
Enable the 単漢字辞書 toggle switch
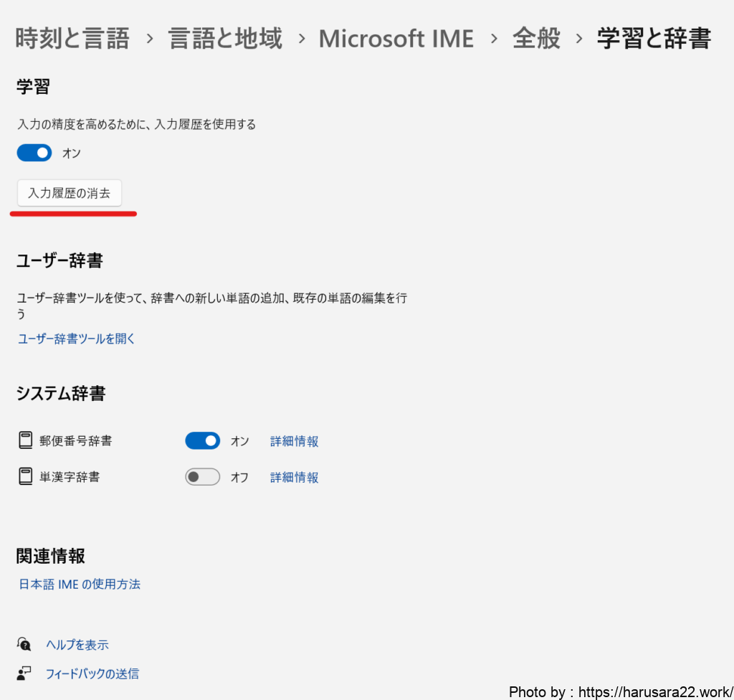click(202, 477)
